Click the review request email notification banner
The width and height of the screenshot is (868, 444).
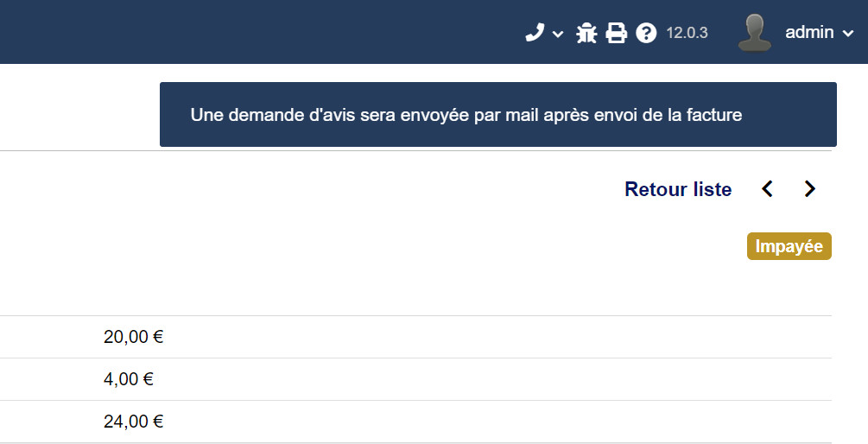[x=498, y=115]
